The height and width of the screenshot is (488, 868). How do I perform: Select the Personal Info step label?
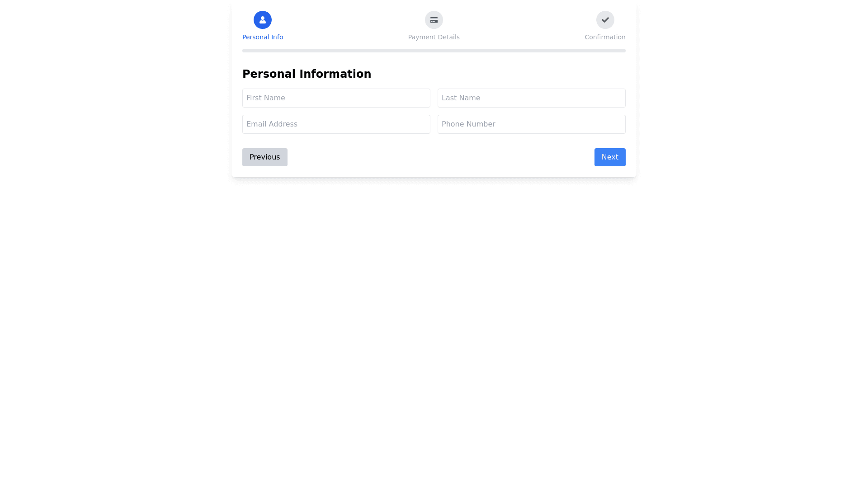pos(263,37)
